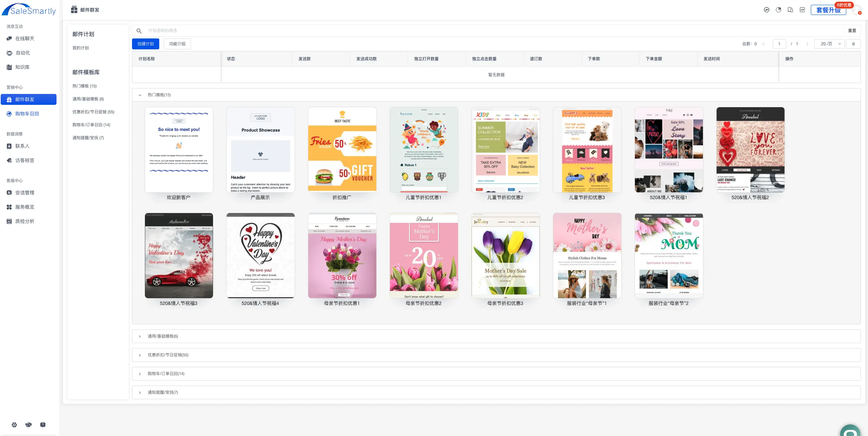Open the 20/页 page size dropdown
868x436 pixels.
pyautogui.click(x=830, y=44)
